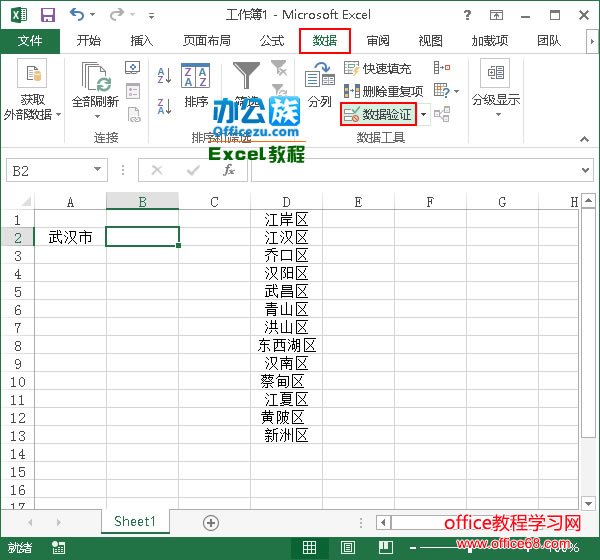Switch to the Page Layout (页面布局) tab
Screen dimensions: 600x560
tap(207, 41)
